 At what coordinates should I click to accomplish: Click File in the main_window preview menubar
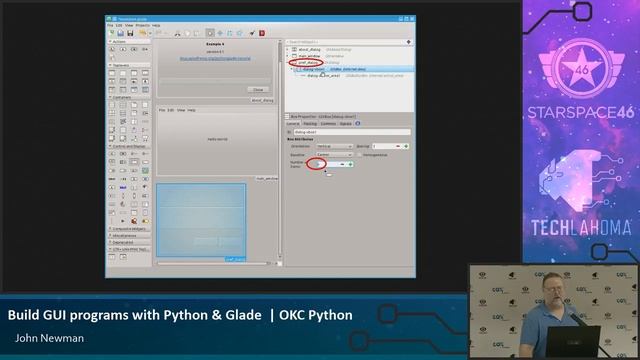click(162, 110)
